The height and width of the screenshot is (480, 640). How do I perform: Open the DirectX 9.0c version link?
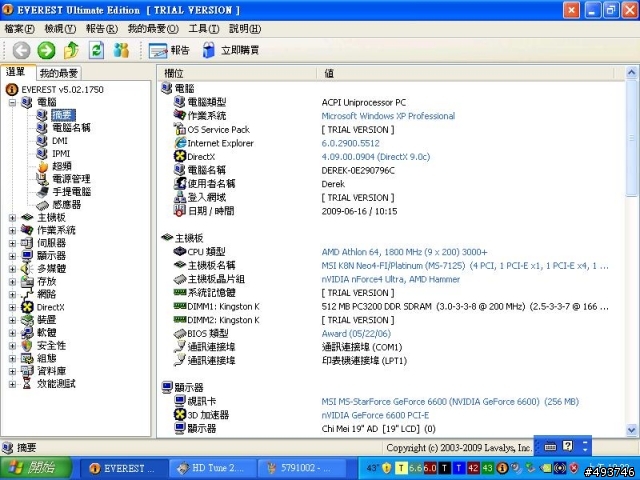coord(376,157)
